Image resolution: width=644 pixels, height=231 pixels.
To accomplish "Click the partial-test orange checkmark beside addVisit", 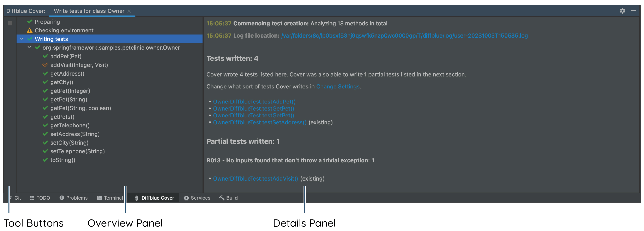I will 45,65.
